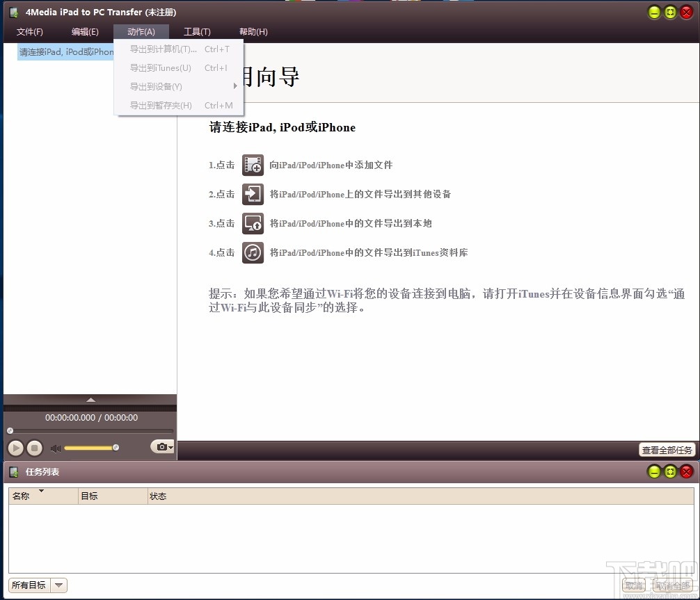Click the speaker icon to mute audio
The width and height of the screenshot is (700, 600).
55,448
